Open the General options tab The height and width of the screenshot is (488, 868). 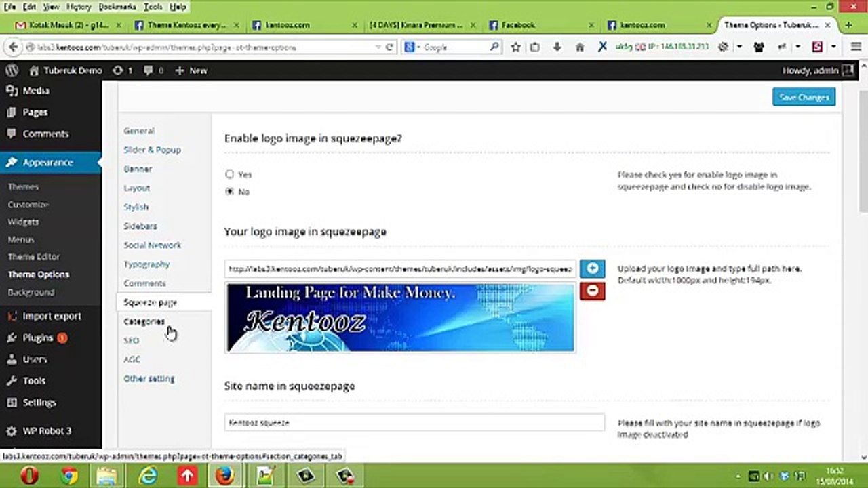(139, 131)
